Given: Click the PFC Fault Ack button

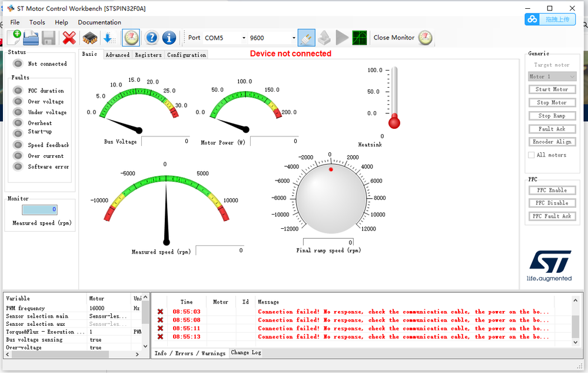Looking at the screenshot, I should tap(552, 216).
